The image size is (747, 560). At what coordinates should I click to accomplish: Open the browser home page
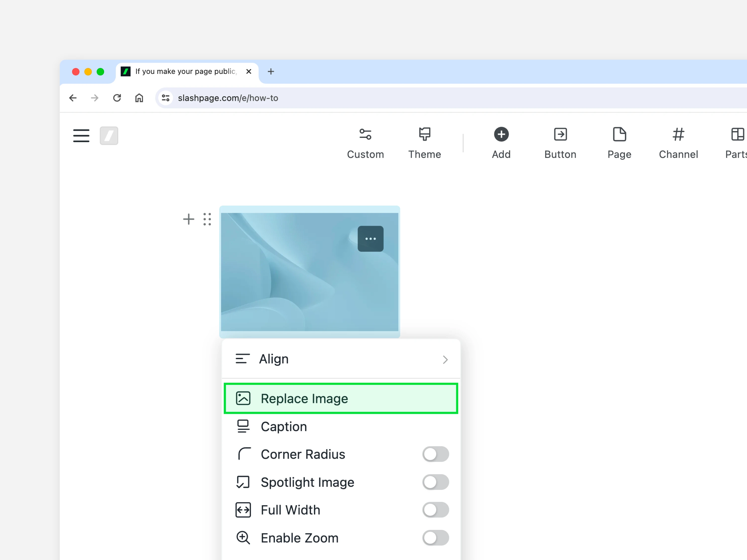click(139, 98)
